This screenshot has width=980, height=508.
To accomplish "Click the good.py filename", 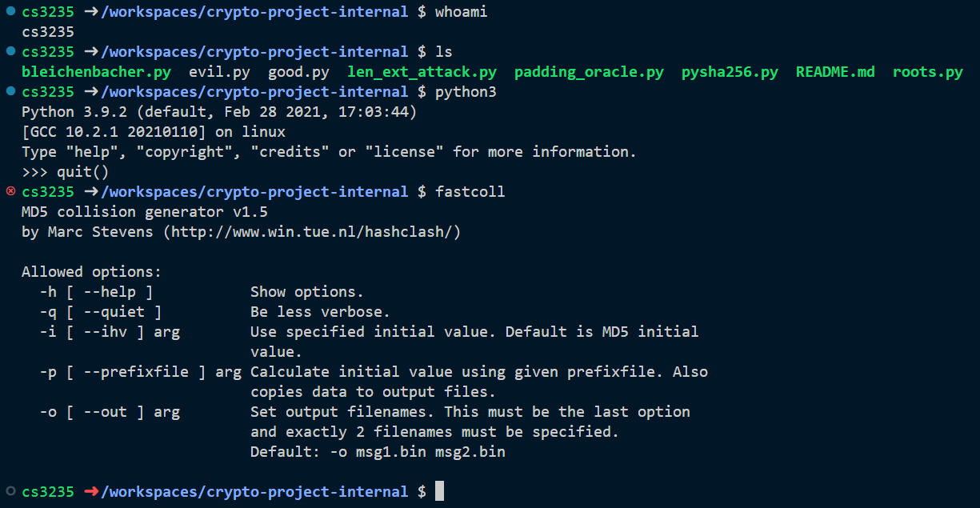I will [298, 72].
